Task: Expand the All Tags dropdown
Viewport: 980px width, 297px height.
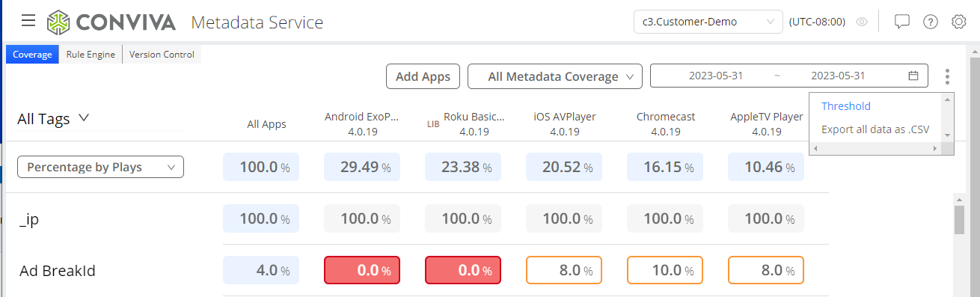Action: (53, 118)
